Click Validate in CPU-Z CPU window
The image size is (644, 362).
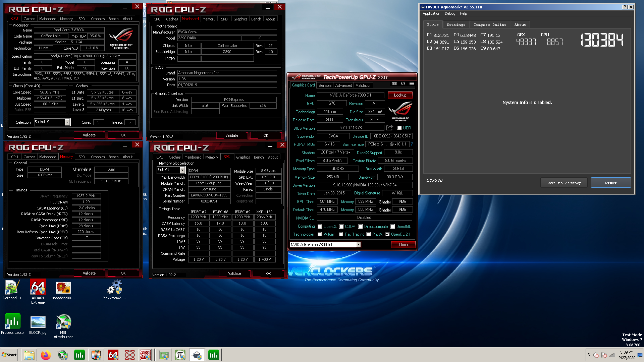89,135
